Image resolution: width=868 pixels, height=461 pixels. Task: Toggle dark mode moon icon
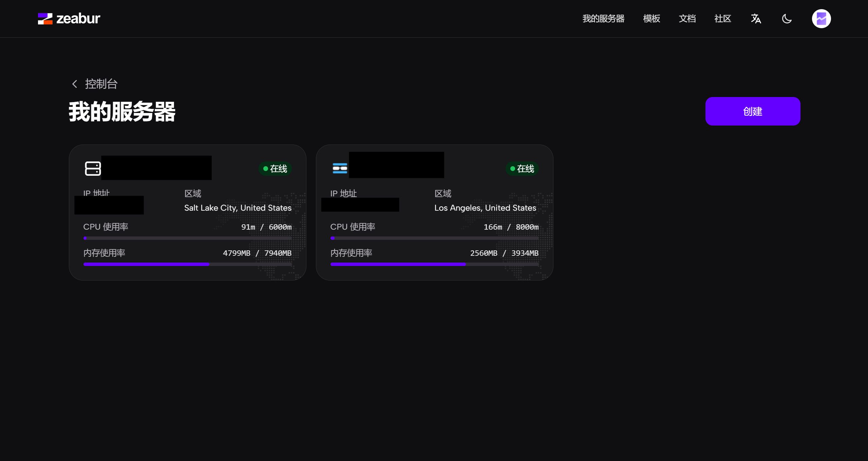pyautogui.click(x=787, y=19)
